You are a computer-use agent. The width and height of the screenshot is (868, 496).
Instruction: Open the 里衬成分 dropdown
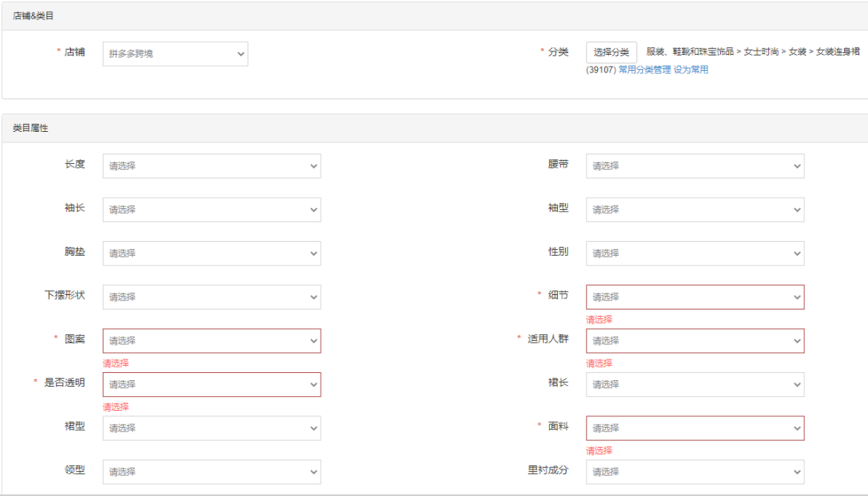tap(694, 472)
